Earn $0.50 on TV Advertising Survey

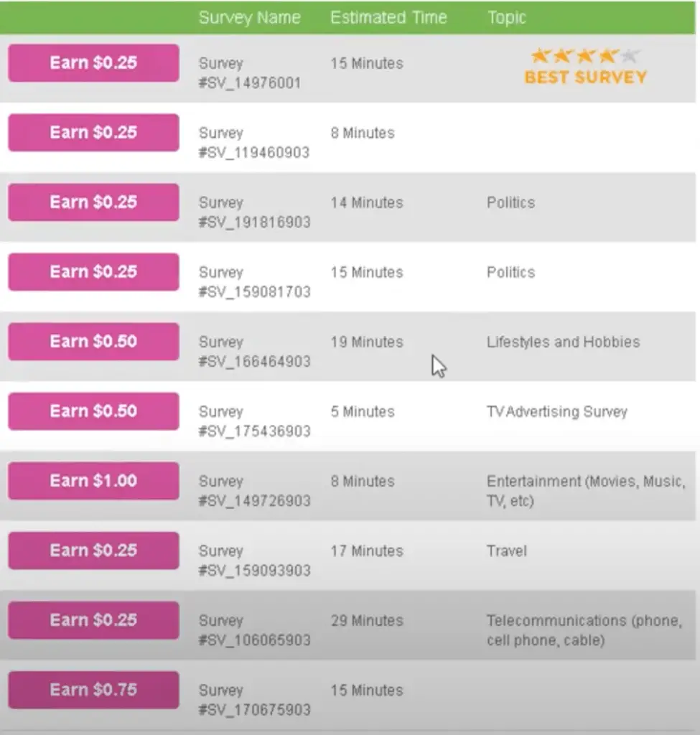pyautogui.click(x=94, y=411)
